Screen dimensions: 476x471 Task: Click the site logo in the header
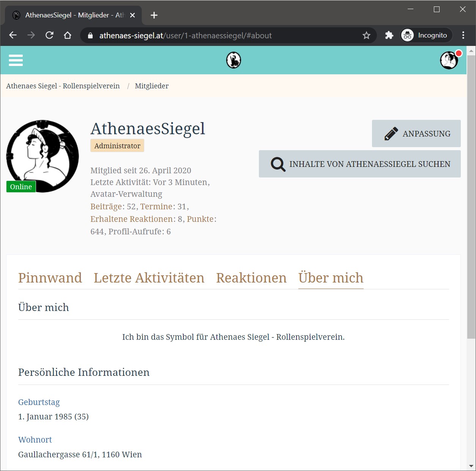[233, 60]
